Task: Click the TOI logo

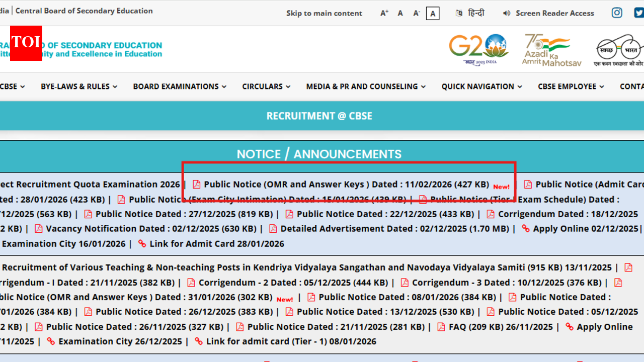Action: (x=26, y=43)
